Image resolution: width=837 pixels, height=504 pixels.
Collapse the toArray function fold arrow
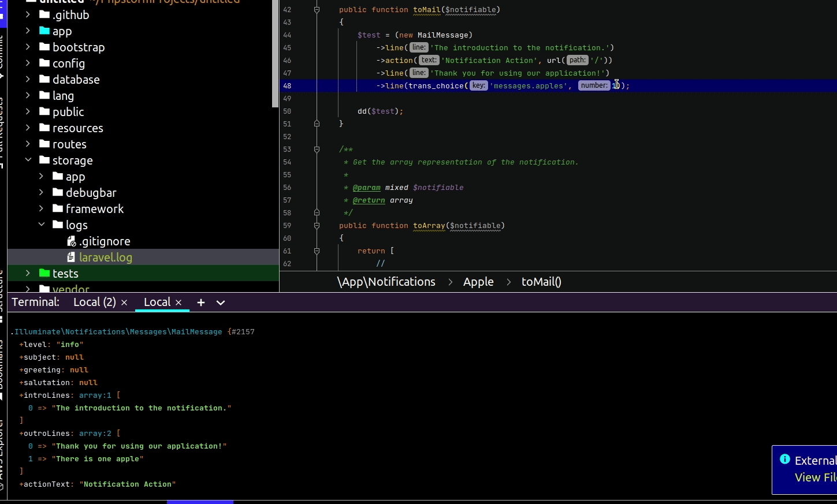click(x=316, y=225)
